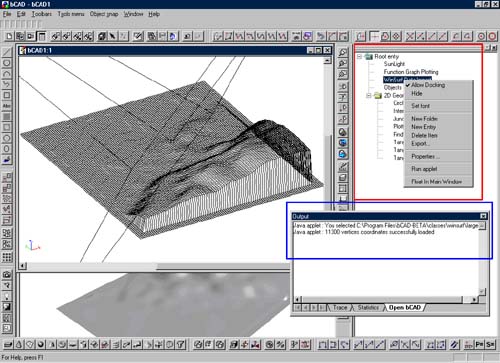This screenshot has width=500, height=363.
Task: Click the Se button in bottom toolbar
Action: [490, 344]
